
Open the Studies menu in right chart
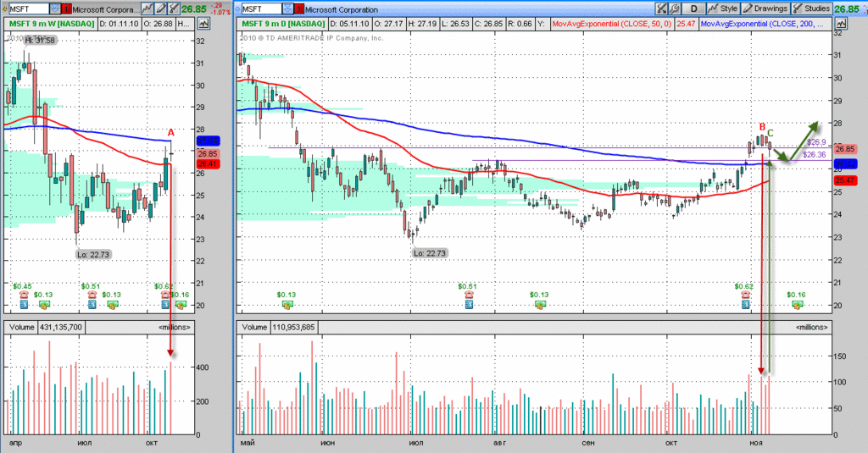(x=811, y=8)
